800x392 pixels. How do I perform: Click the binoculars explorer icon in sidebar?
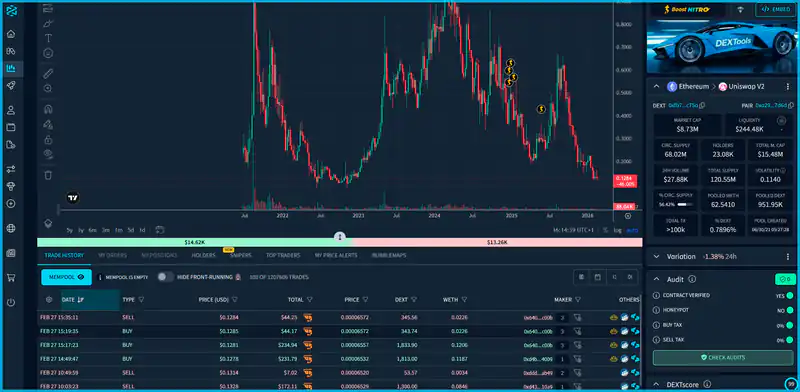tap(11, 51)
